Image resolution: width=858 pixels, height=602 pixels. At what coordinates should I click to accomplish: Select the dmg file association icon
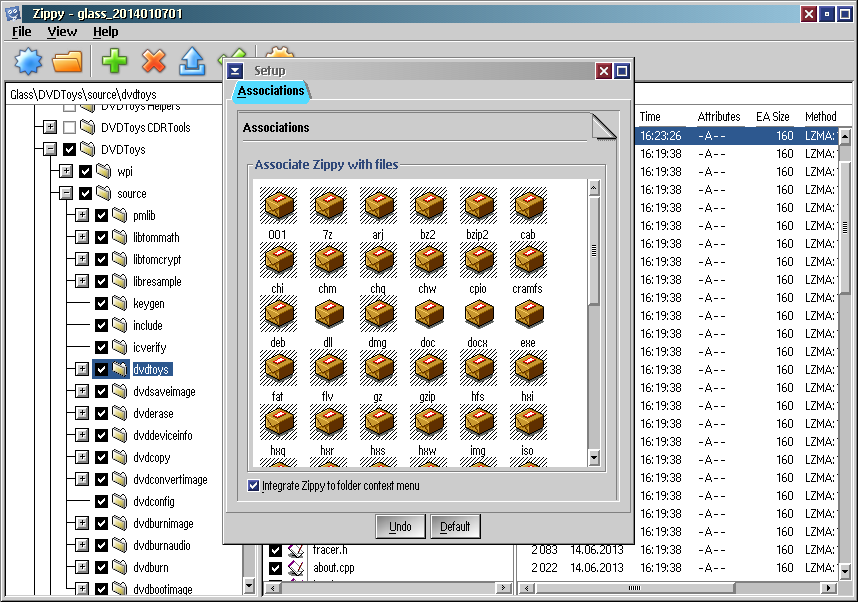click(x=378, y=315)
